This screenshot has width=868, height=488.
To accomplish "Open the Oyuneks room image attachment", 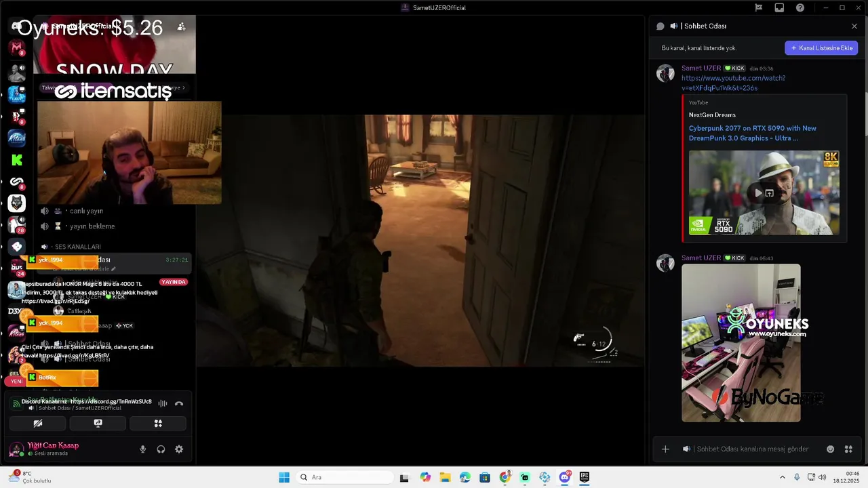I will tap(741, 343).
